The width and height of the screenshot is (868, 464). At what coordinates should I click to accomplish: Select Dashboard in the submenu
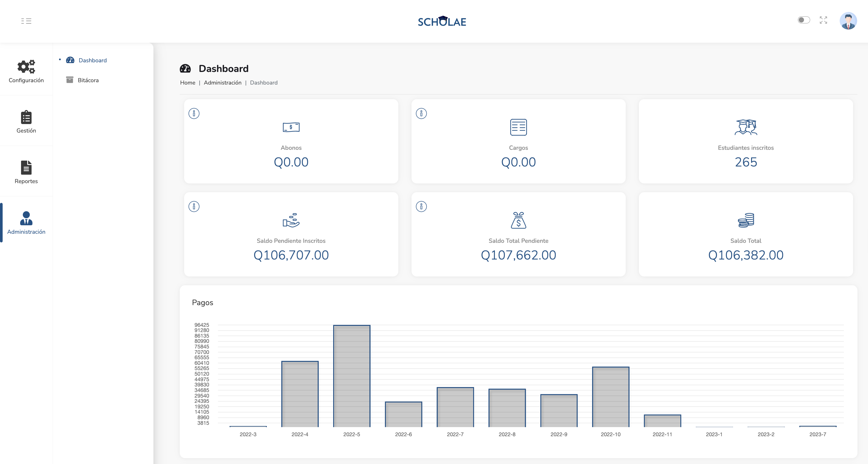click(x=92, y=60)
